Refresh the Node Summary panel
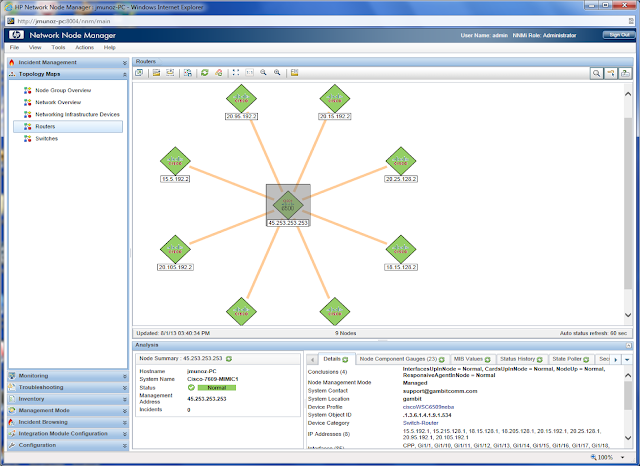Image resolution: width=640 pixels, height=466 pixels. pos(229,359)
